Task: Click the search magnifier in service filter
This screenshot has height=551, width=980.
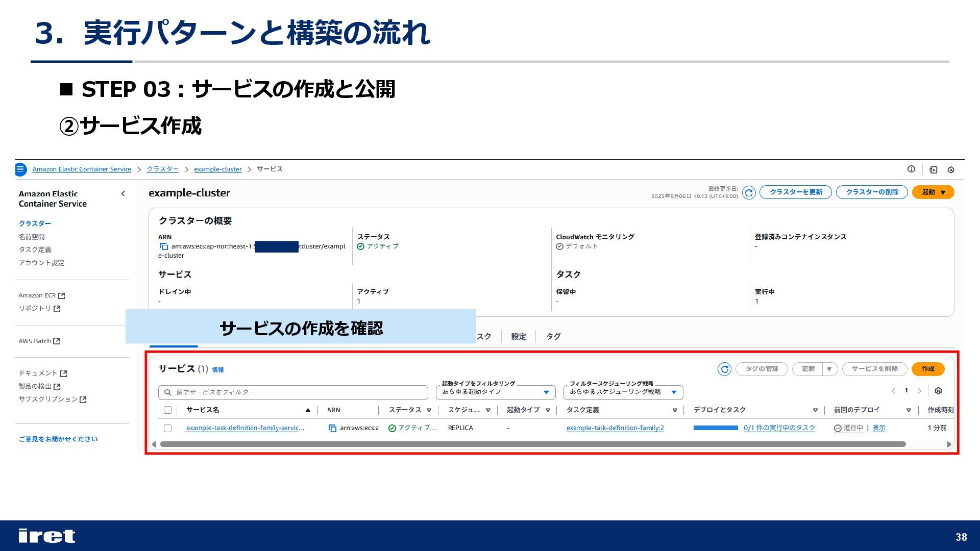Action: click(x=168, y=392)
